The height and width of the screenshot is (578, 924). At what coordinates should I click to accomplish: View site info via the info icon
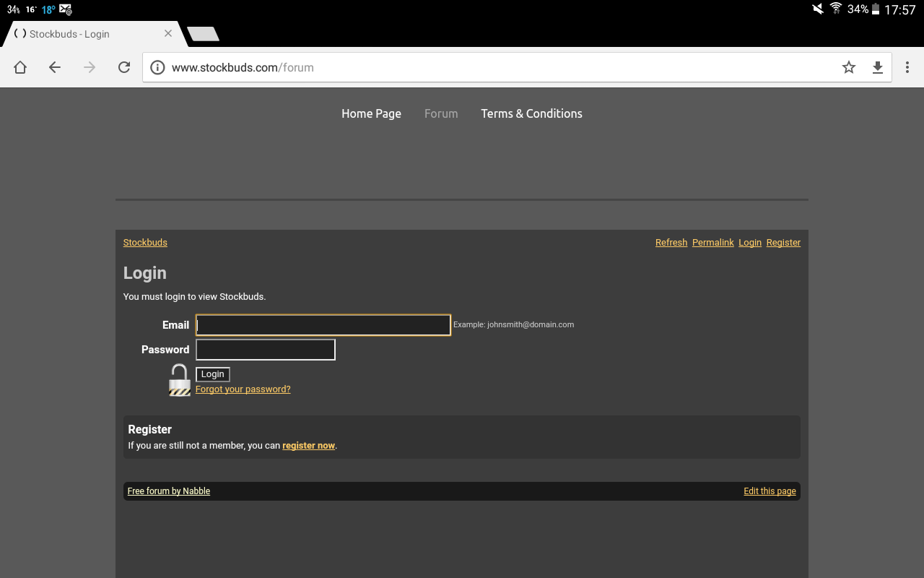click(x=157, y=67)
